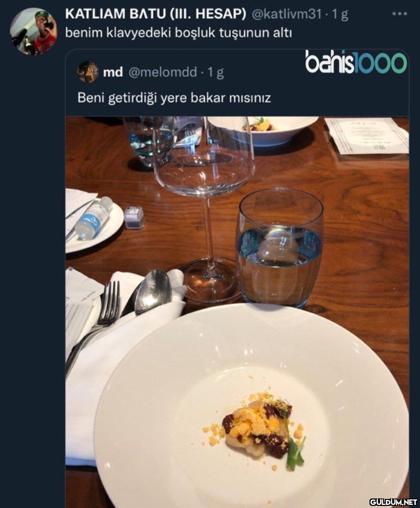Click md's small avatar in quoted tweet
This screenshot has height=508, width=420.
[x=88, y=72]
